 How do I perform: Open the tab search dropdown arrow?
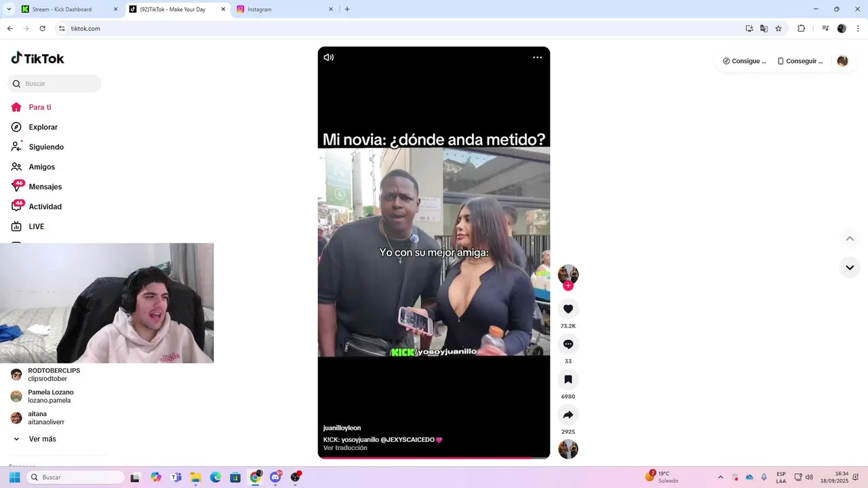[x=9, y=9]
